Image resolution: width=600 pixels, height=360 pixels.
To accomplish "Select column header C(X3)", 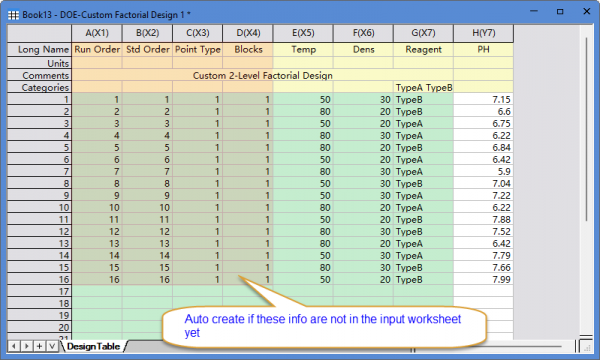I will 197,33.
